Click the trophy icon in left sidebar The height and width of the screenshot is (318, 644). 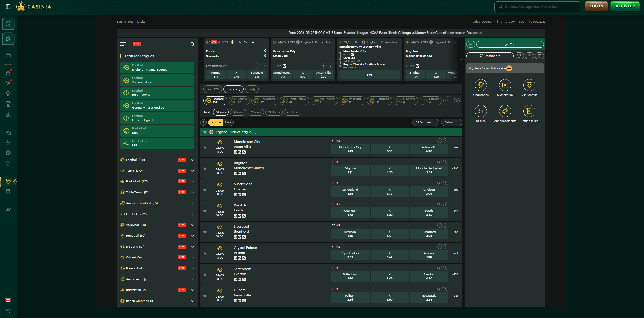(x=8, y=104)
